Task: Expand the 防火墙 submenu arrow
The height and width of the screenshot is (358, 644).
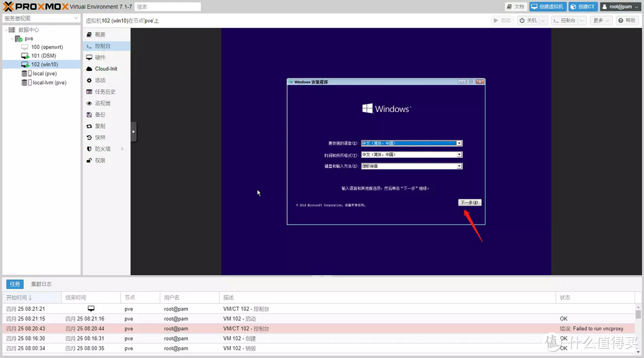Action: 122,149
